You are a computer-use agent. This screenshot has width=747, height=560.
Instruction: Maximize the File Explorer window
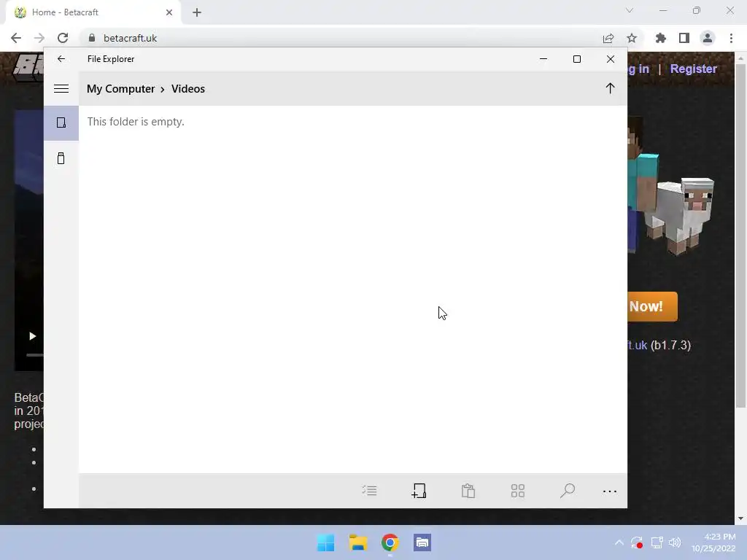577,59
